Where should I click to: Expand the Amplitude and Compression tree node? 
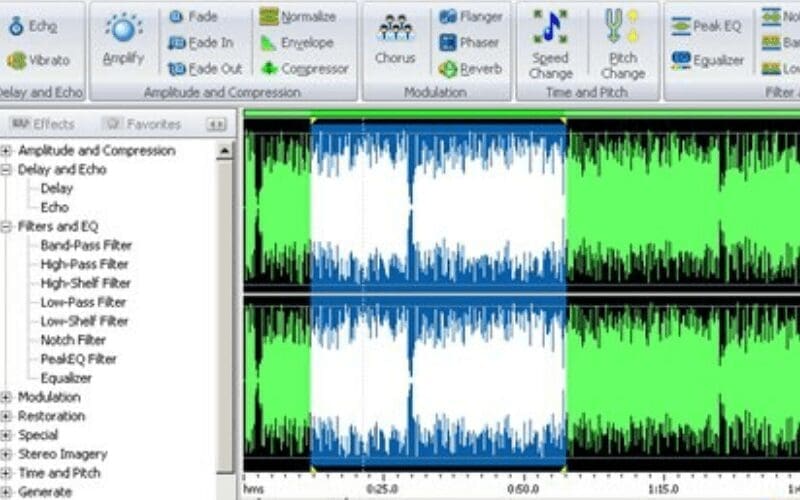[7, 151]
